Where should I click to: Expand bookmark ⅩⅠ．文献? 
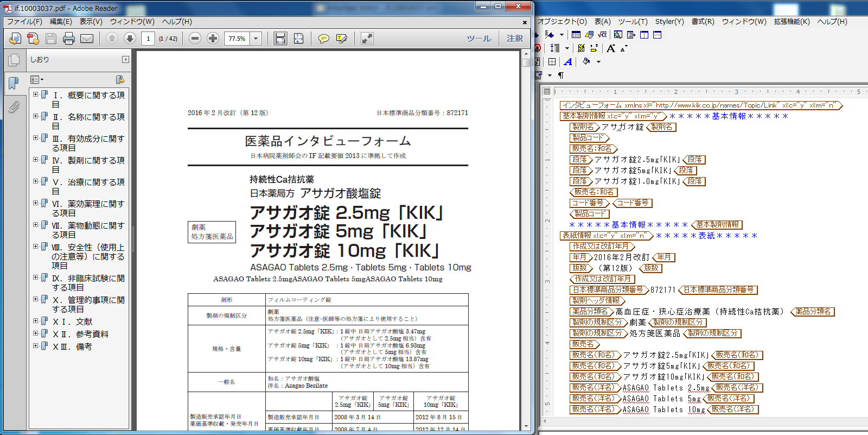coord(35,321)
